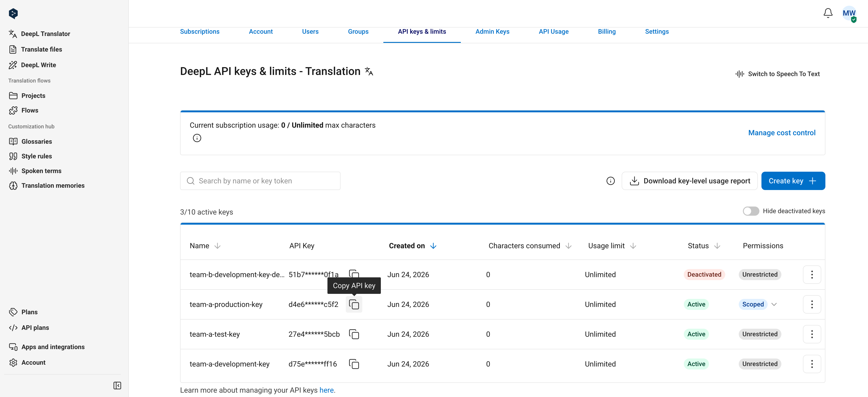
Task: Click the '3/10 active keys' text
Action: [206, 212]
